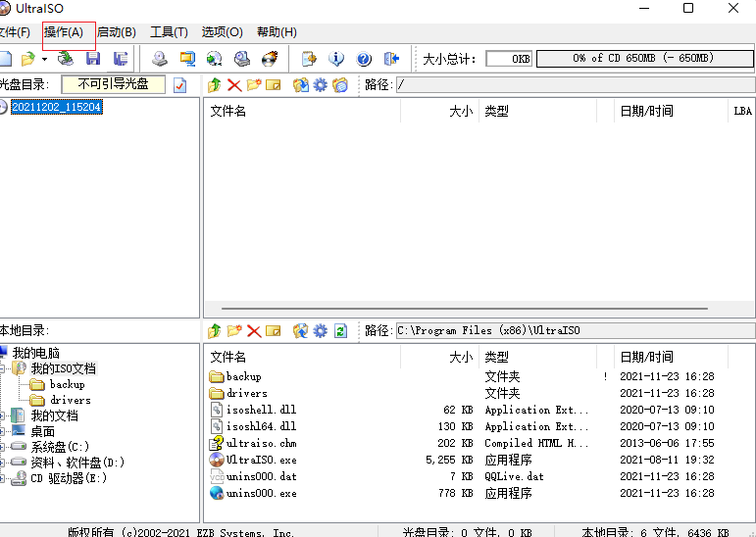Select file ultraiso.chm in local list
The width and height of the screenshot is (756, 537).
pyautogui.click(x=262, y=443)
